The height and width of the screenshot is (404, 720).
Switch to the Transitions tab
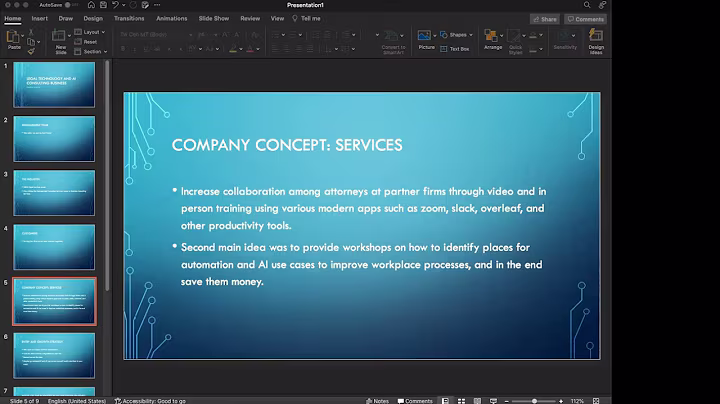pyautogui.click(x=129, y=18)
